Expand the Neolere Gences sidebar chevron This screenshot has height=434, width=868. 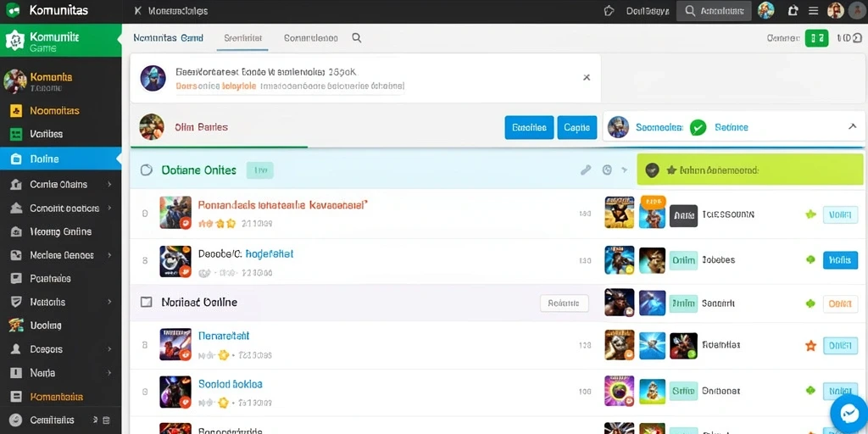click(x=109, y=255)
